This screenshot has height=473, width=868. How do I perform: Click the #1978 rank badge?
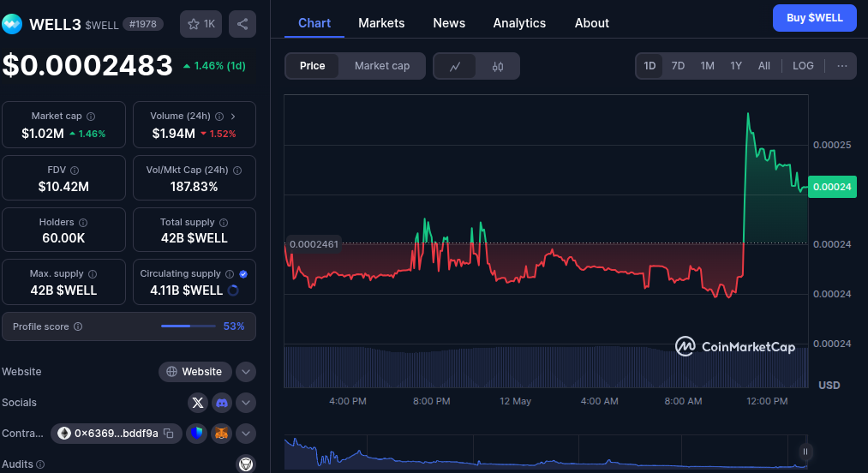(x=143, y=24)
